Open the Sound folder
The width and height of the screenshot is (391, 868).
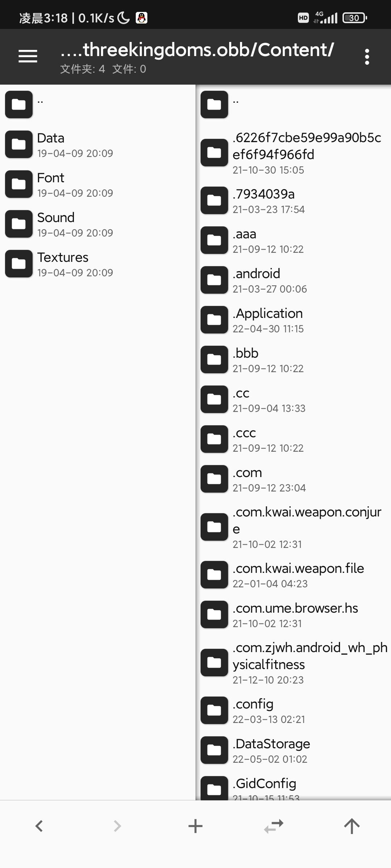tap(98, 224)
